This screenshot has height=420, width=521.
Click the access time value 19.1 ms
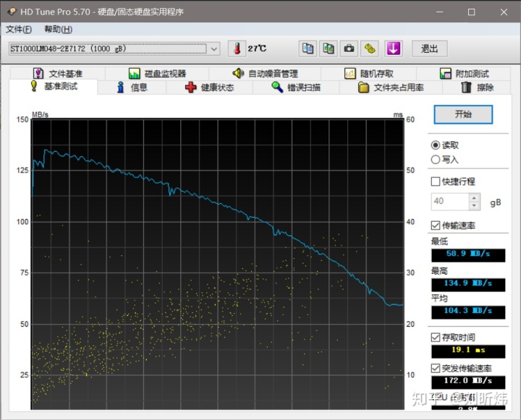point(468,351)
